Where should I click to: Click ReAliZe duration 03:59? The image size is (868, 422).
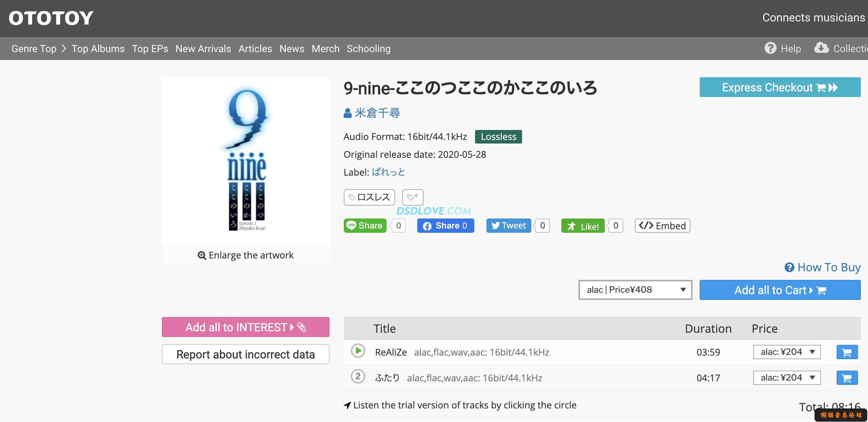point(708,352)
